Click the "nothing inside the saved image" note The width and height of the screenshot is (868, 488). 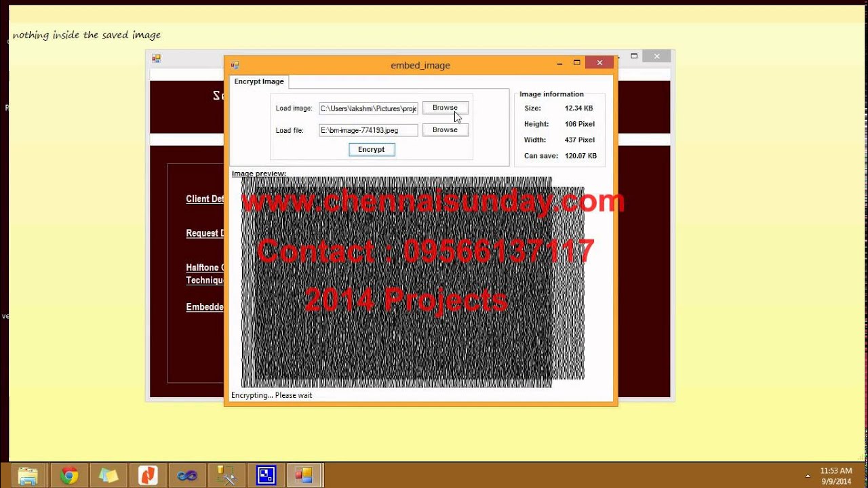pyautogui.click(x=86, y=35)
